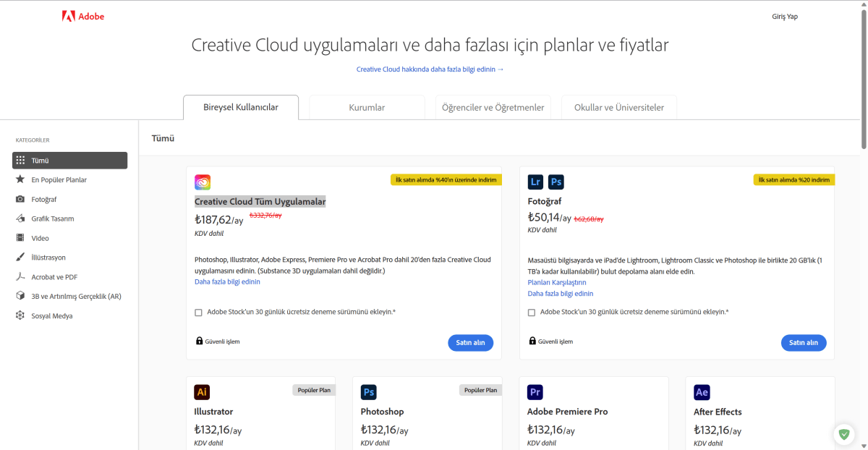Click the %40 discount badge on Creative Cloud card

tap(446, 179)
